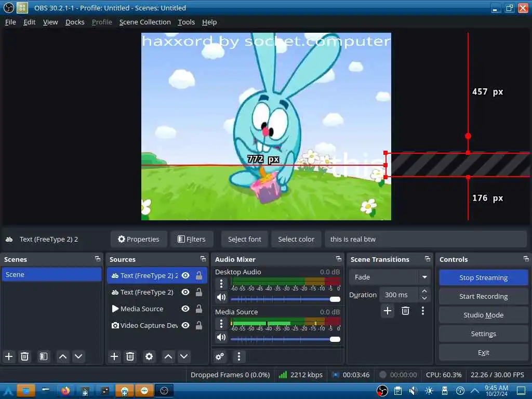Click the OBS tray icon in system tray
The height and width of the screenshot is (399, 532).
click(382, 391)
